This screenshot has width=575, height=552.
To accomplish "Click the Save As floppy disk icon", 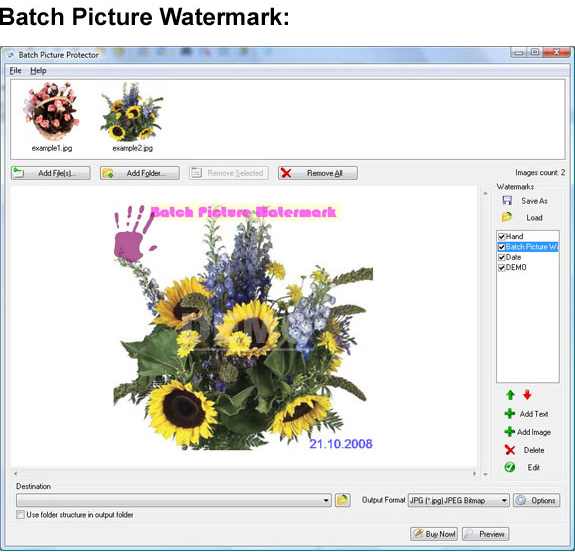I will coord(507,200).
